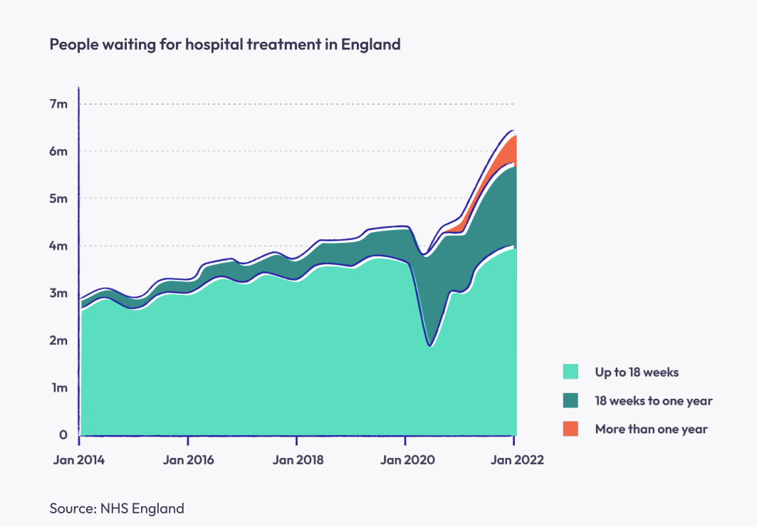Click the light green 'Up to 18 weeks' legend swatch
The height and width of the screenshot is (532, 757).
570,372
